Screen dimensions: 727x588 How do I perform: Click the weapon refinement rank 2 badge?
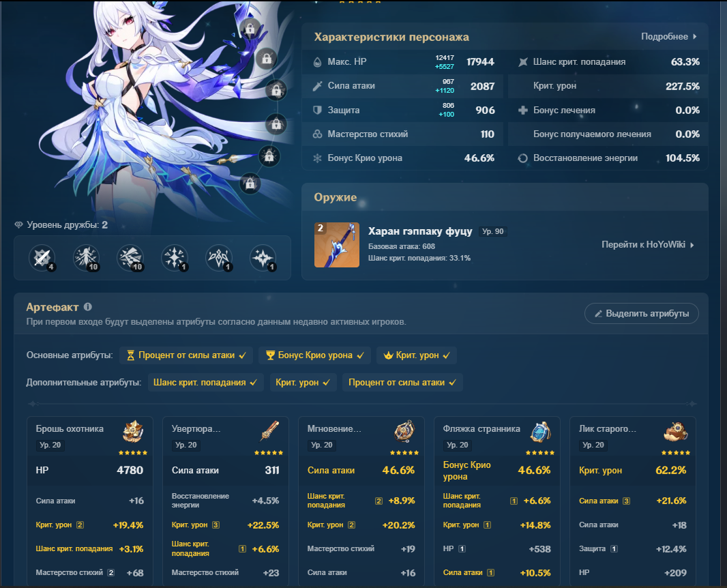point(321,228)
